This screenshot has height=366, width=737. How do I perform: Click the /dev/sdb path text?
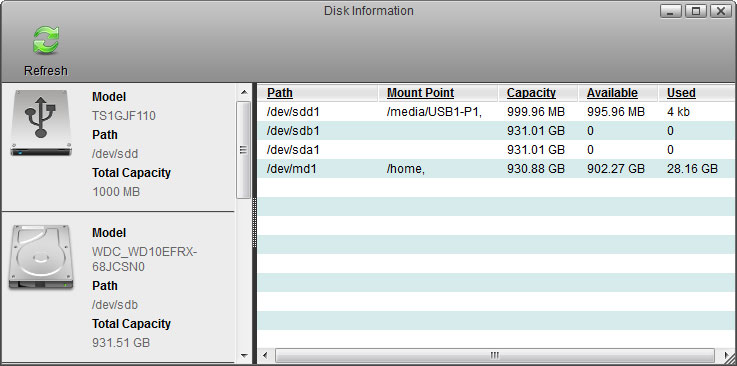115,305
